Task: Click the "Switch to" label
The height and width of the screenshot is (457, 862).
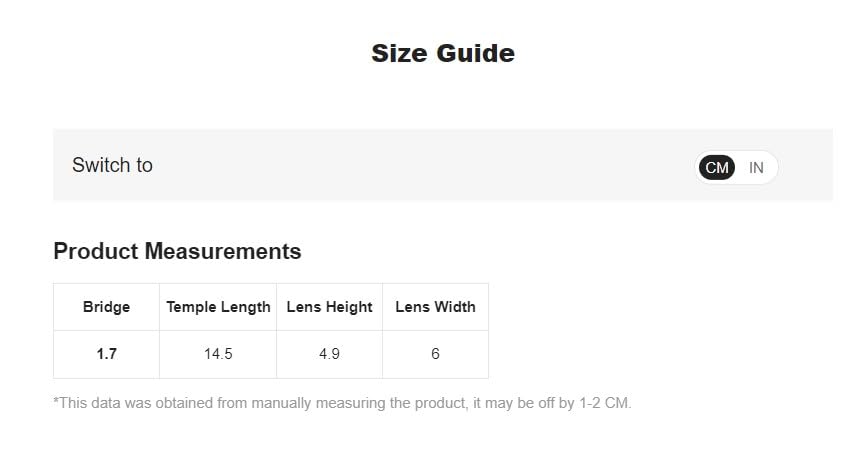Action: [112, 165]
